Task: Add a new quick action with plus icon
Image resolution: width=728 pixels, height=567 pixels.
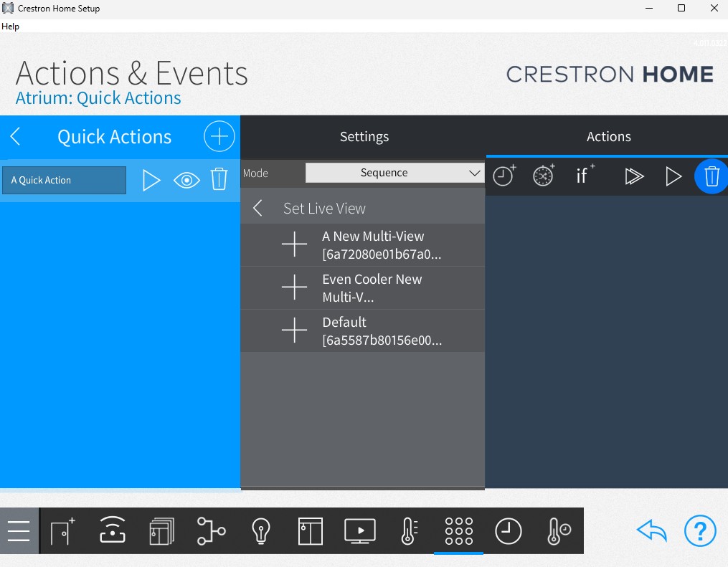Action: pyautogui.click(x=219, y=136)
